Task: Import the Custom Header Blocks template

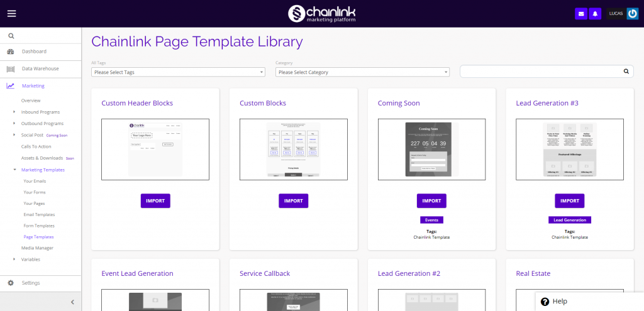Action: (155, 200)
